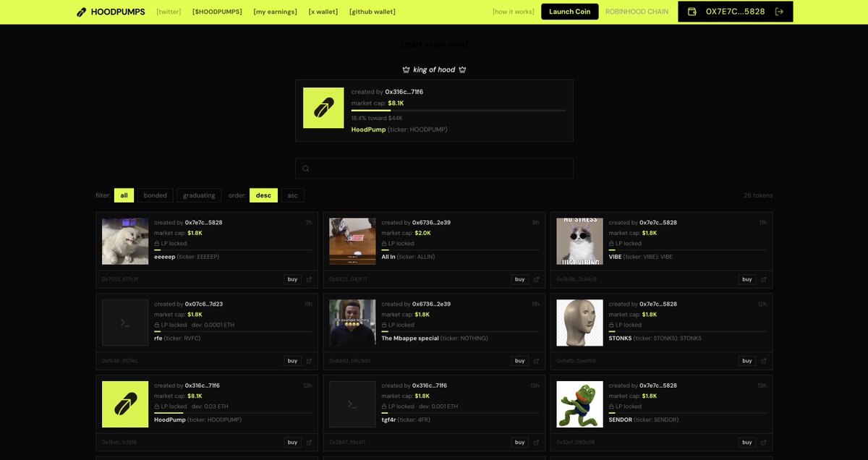Click 'dev: 0.0001 ETH' on rfe card
Screen dimensions: 868x460
click(213, 325)
